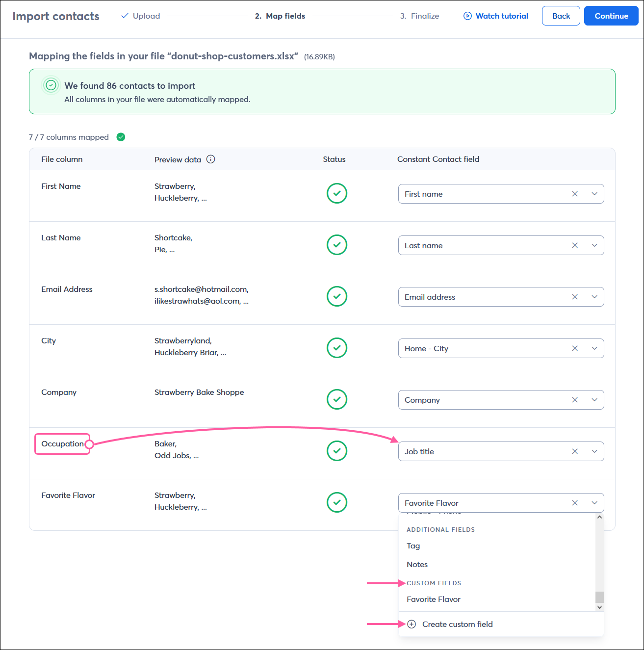Viewport: 644px width, 650px height.
Task: Click the Back button
Action: tap(561, 16)
